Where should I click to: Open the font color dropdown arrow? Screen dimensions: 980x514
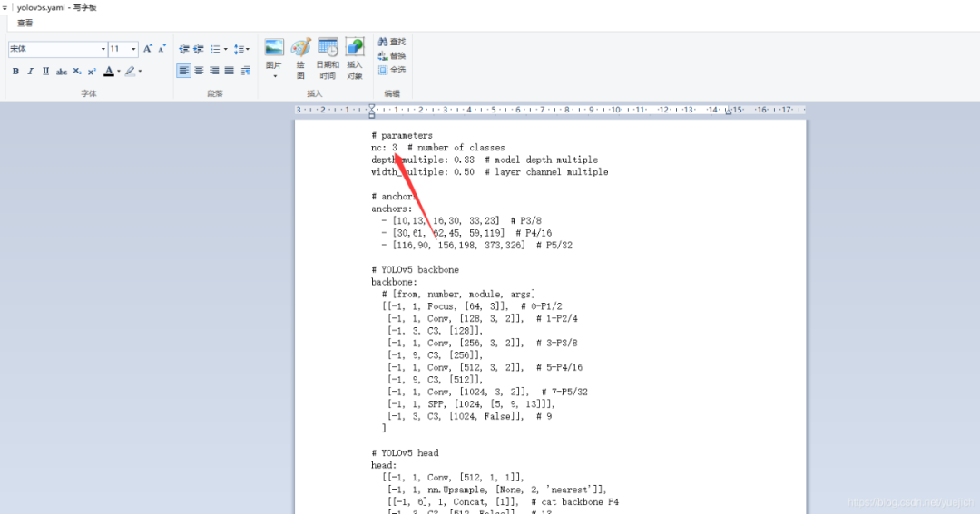(x=119, y=72)
